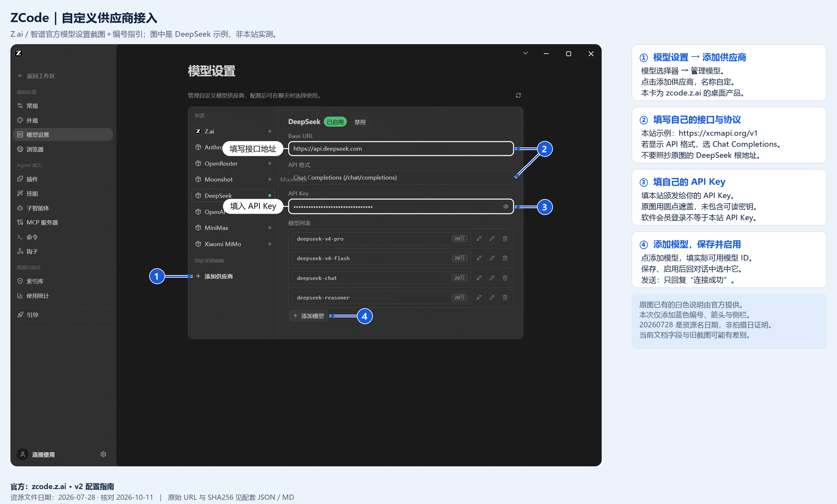The width and height of the screenshot is (837, 504).
Task: Select Moonshot provider in the provider list
Action: coord(233,180)
